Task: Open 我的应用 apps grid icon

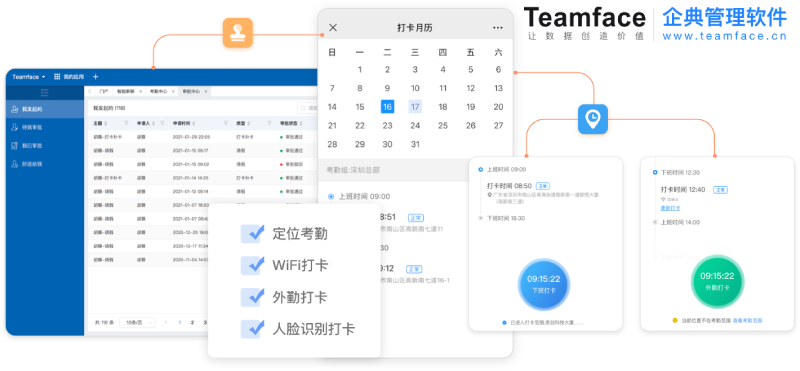Action: tap(57, 77)
